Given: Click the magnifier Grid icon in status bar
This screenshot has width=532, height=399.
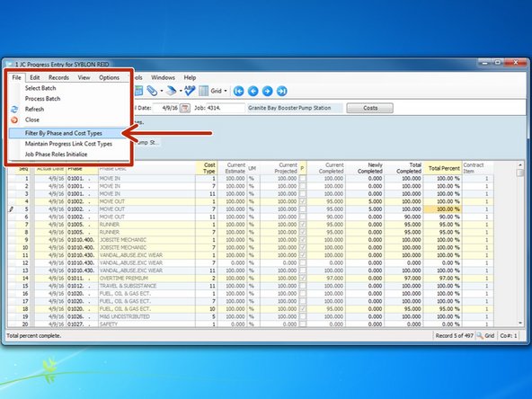Looking at the screenshot, I should point(480,335).
